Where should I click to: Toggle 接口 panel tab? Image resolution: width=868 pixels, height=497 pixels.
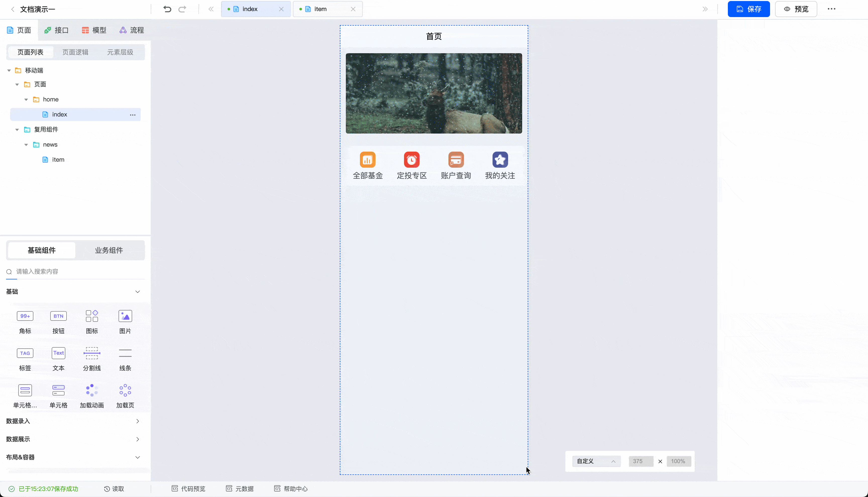click(56, 30)
